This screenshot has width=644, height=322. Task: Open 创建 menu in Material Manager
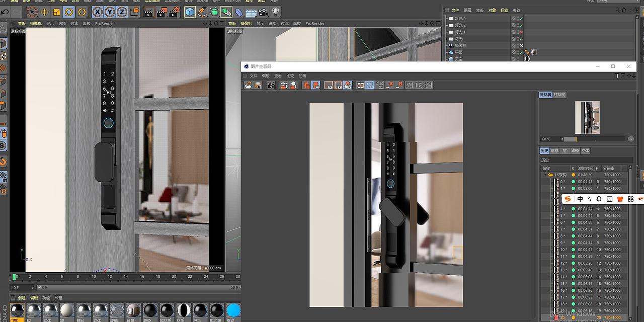[22, 298]
